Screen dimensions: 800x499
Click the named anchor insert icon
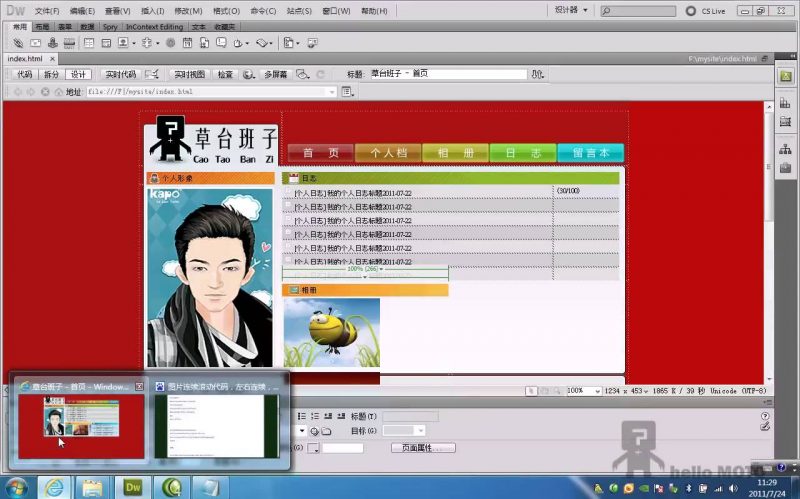pyautogui.click(x=54, y=43)
